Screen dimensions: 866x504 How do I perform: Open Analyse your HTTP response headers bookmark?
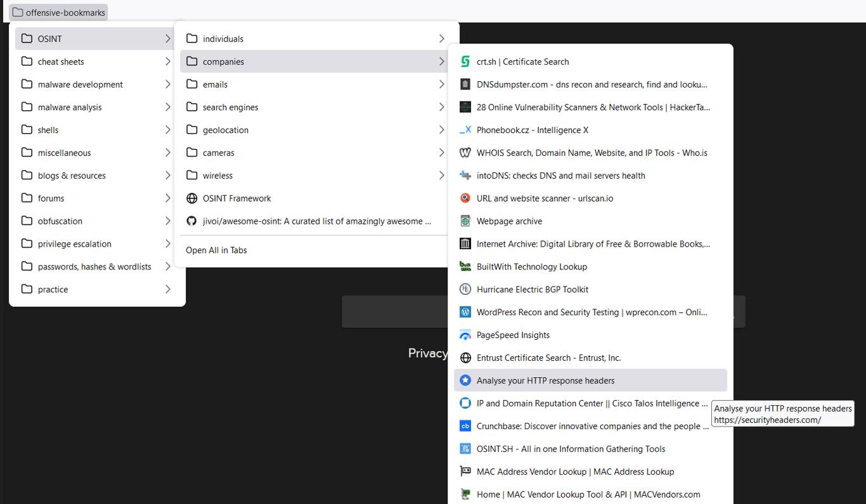(x=545, y=381)
